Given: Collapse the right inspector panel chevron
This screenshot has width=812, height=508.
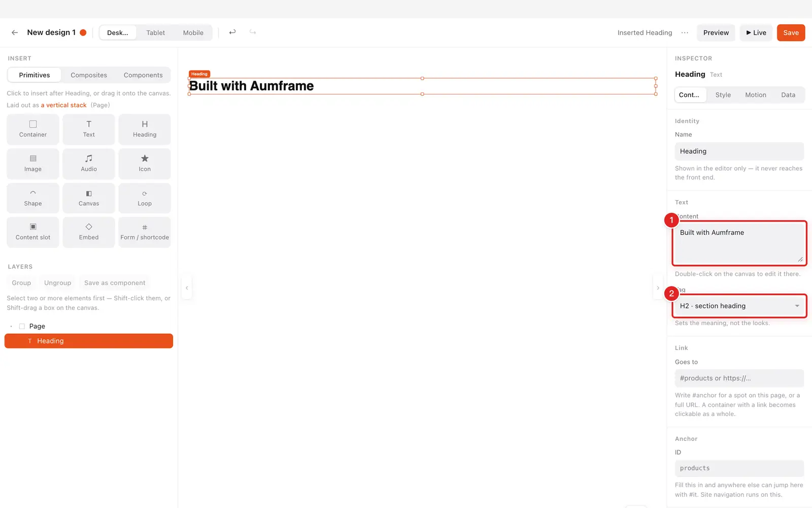Looking at the screenshot, I should tap(658, 288).
